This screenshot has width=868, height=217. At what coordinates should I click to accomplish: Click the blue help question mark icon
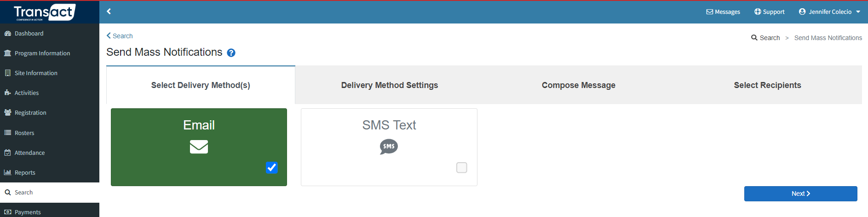pyautogui.click(x=231, y=53)
